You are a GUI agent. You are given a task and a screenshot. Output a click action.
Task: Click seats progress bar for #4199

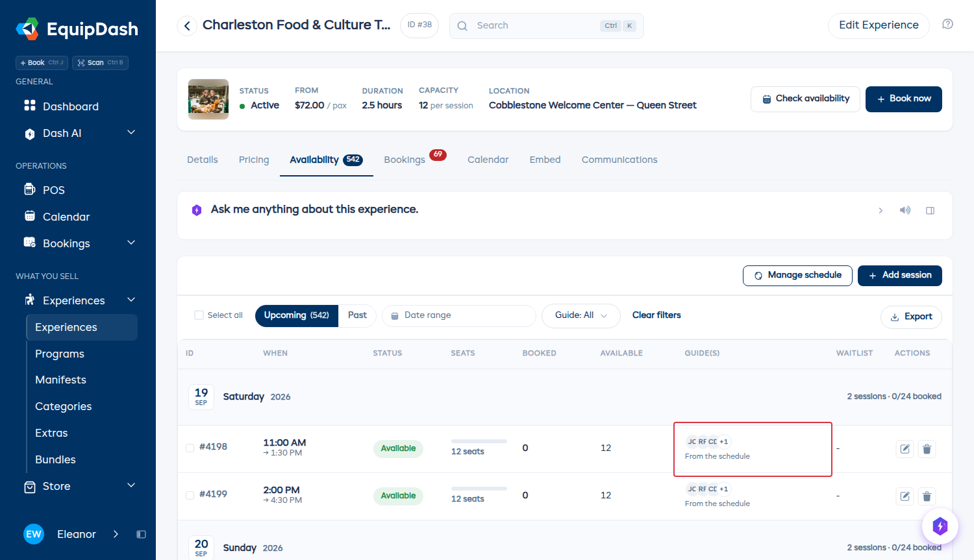click(479, 489)
